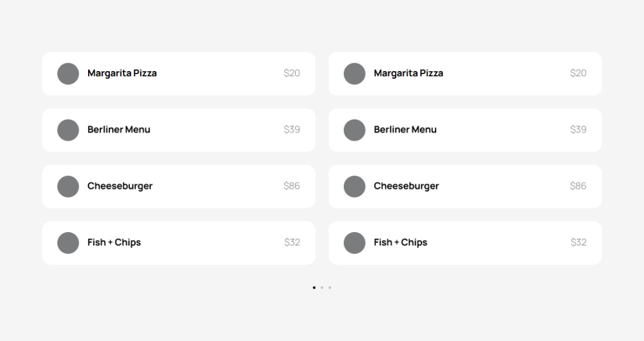Click $39 price on right Berliner card
Image resolution: width=644 pixels, height=341 pixels.
point(578,130)
